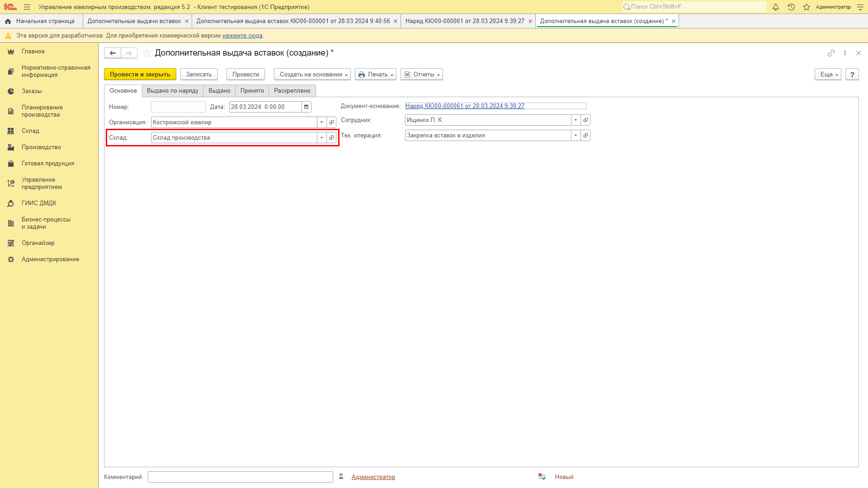Open Нормативно-справочная информация section
868x488 pixels.
(x=49, y=71)
